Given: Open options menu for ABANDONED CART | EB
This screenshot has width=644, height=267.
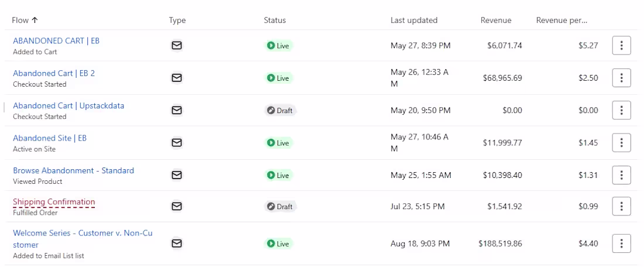Looking at the screenshot, I should point(621,45).
